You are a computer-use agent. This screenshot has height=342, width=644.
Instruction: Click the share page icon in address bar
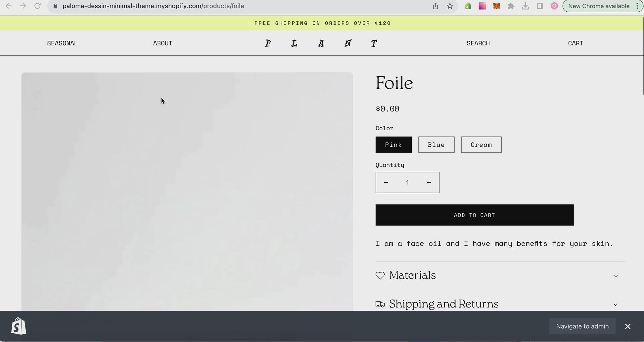click(x=435, y=6)
